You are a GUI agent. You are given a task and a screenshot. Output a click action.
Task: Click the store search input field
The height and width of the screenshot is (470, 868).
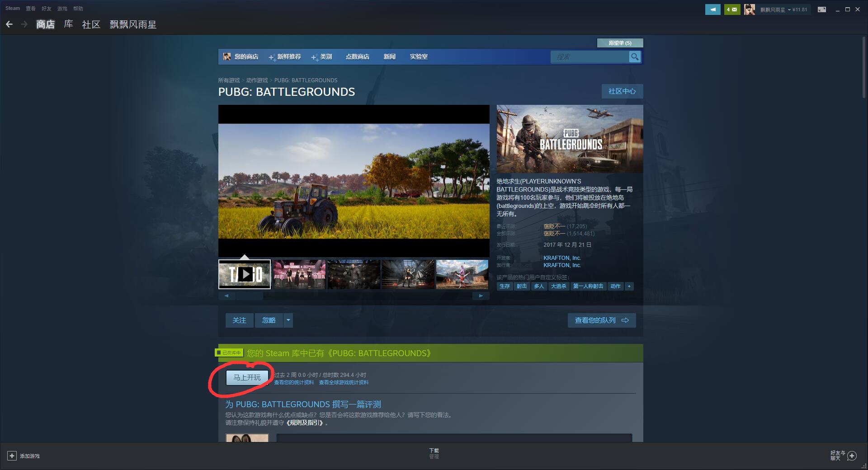pos(590,56)
